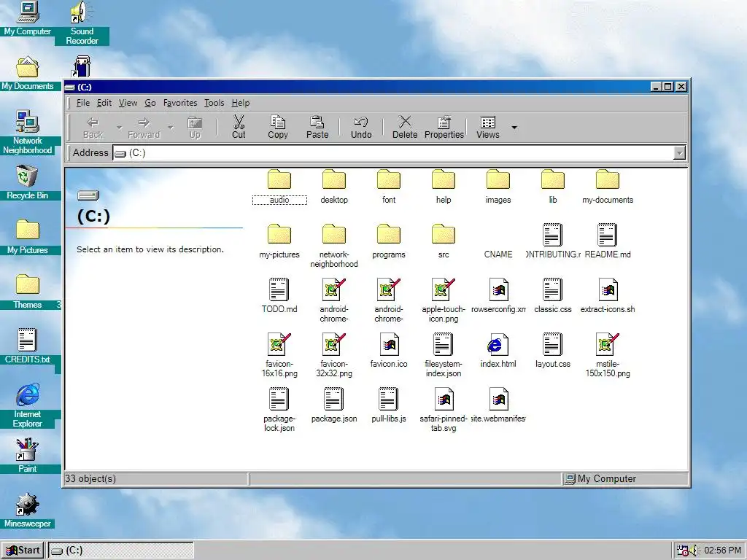Viewport: 747px width, 560px height.
Task: Select the safari-pinned-tab.svg file
Action: click(444, 411)
